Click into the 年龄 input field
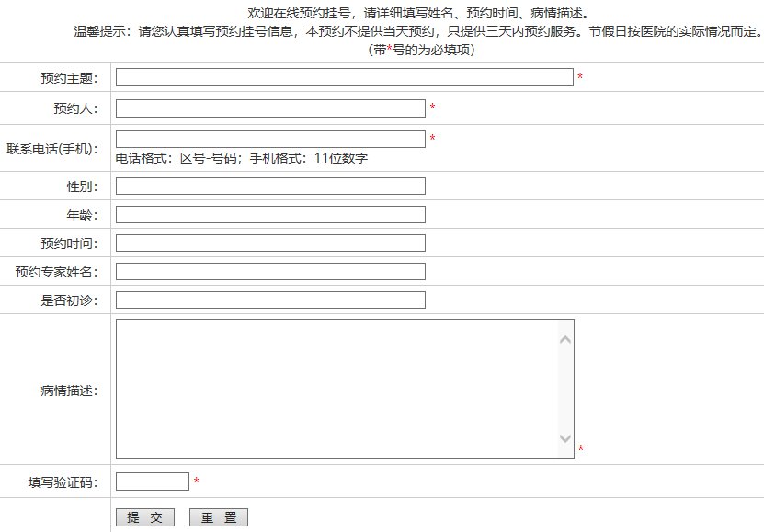 coord(270,215)
